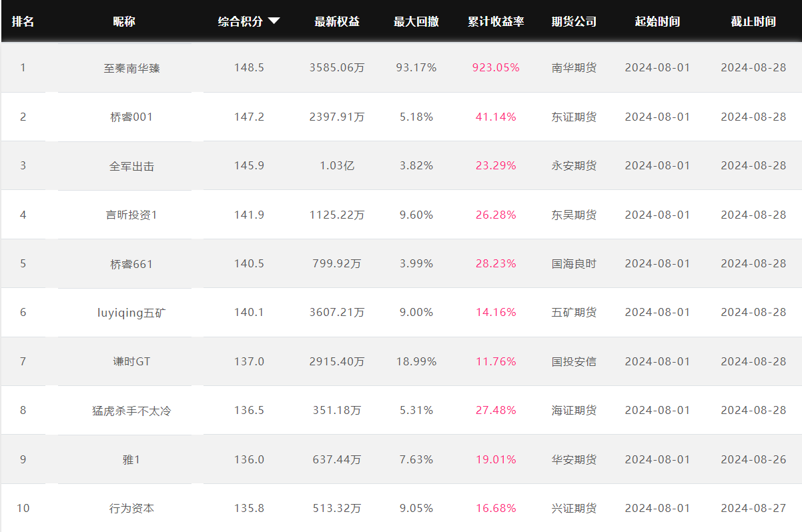Open trader 至秦南华臻
The height and width of the screenshot is (532, 802).
[x=131, y=68]
